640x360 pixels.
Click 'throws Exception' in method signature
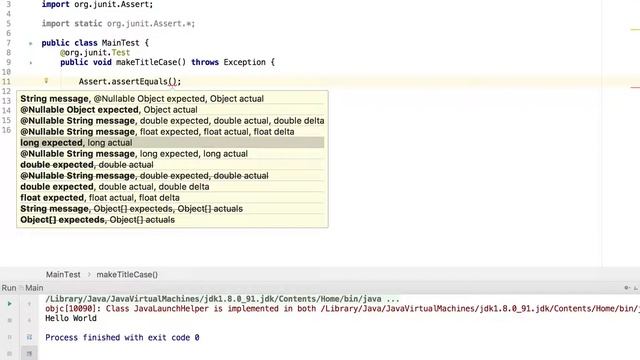pos(228,62)
